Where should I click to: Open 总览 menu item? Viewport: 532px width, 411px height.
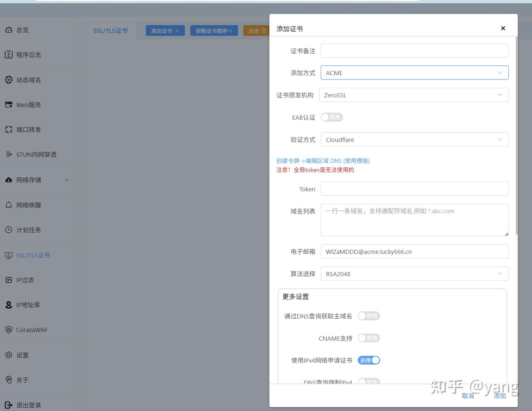click(x=39, y=30)
